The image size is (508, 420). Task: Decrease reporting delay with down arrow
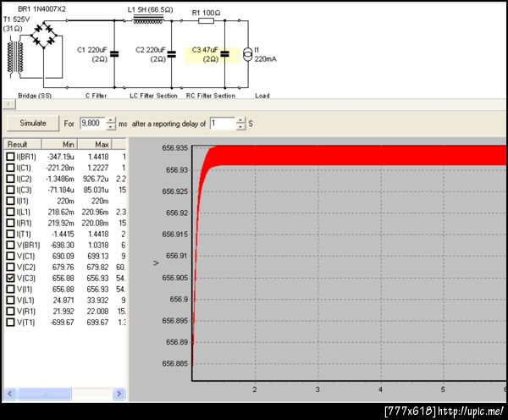[240, 127]
